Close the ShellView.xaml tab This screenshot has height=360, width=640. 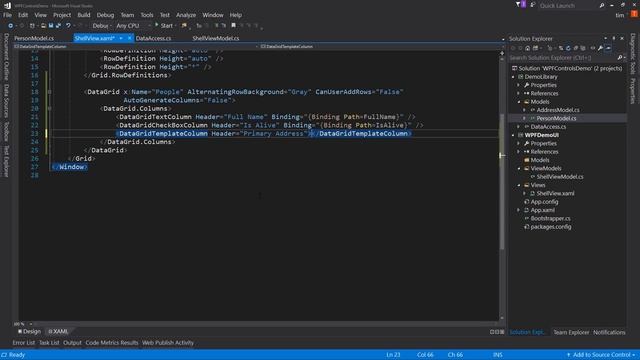click(x=129, y=38)
